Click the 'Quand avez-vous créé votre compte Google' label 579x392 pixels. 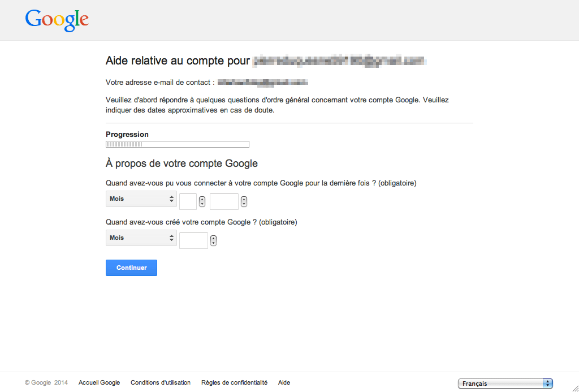coord(201,222)
